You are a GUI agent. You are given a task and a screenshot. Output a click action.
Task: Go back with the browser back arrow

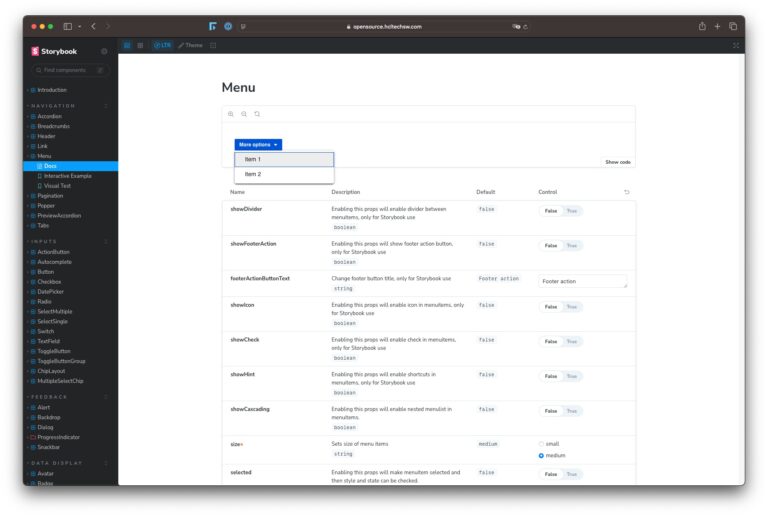coord(94,26)
